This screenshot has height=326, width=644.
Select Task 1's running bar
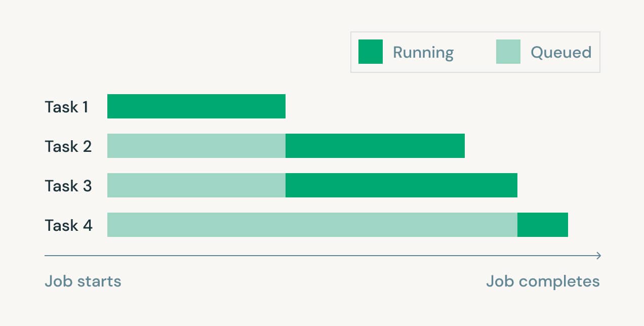196,106
